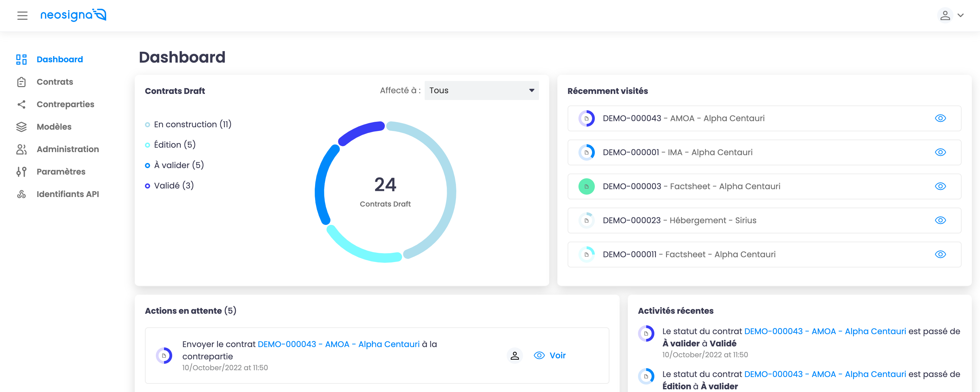
Task: Click the neosigna logo
Action: [73, 15]
